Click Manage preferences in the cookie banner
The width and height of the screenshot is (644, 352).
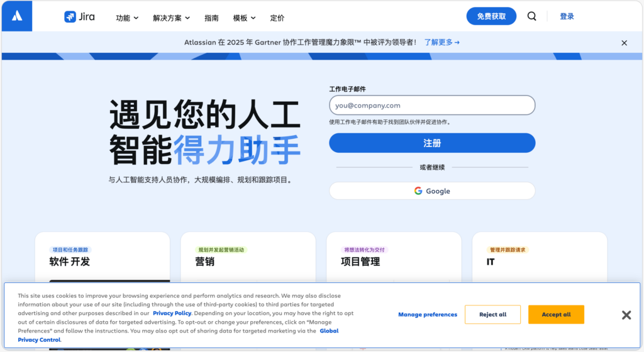coord(428,315)
